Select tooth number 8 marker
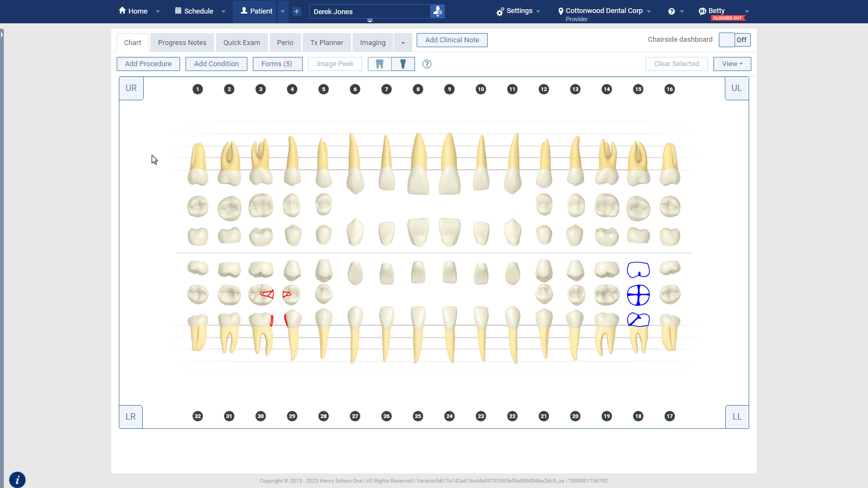868x488 pixels. pyautogui.click(x=418, y=89)
